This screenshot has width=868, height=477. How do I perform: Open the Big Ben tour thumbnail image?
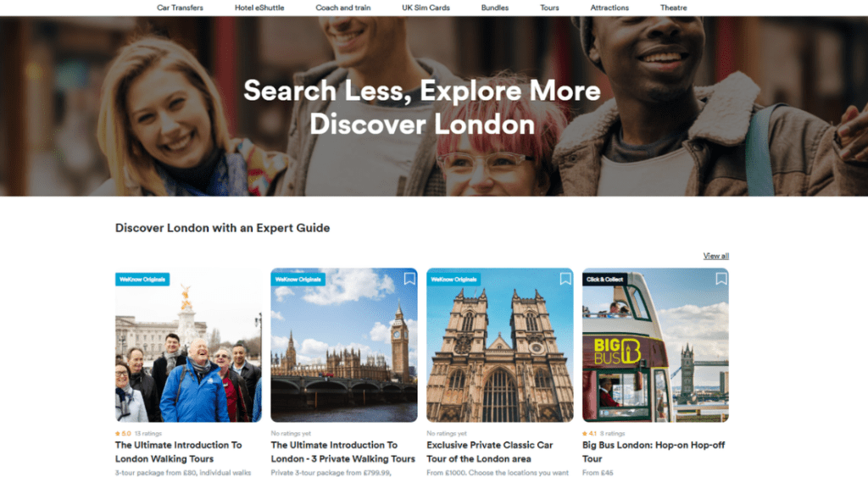click(344, 346)
